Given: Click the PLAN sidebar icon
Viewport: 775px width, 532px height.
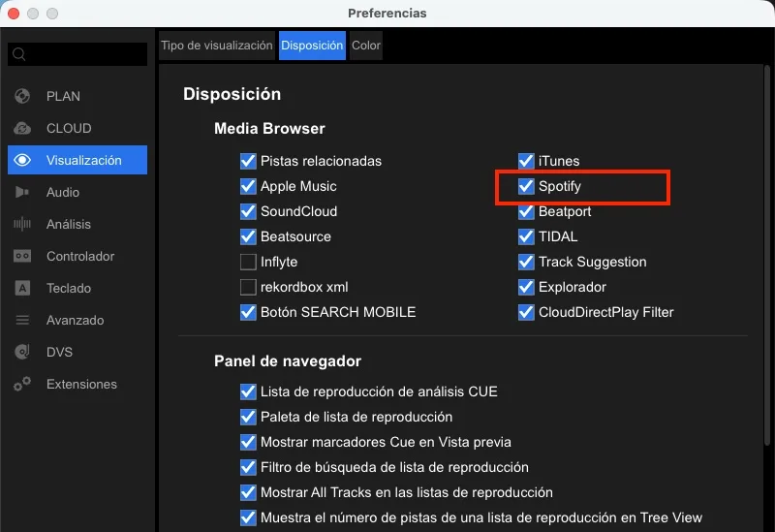Looking at the screenshot, I should (x=22, y=96).
